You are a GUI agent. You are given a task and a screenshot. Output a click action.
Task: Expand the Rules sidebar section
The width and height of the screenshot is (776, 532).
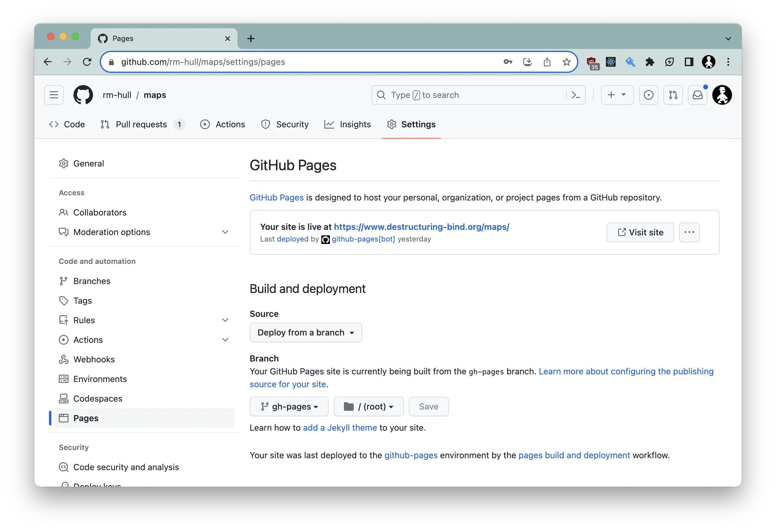[225, 320]
